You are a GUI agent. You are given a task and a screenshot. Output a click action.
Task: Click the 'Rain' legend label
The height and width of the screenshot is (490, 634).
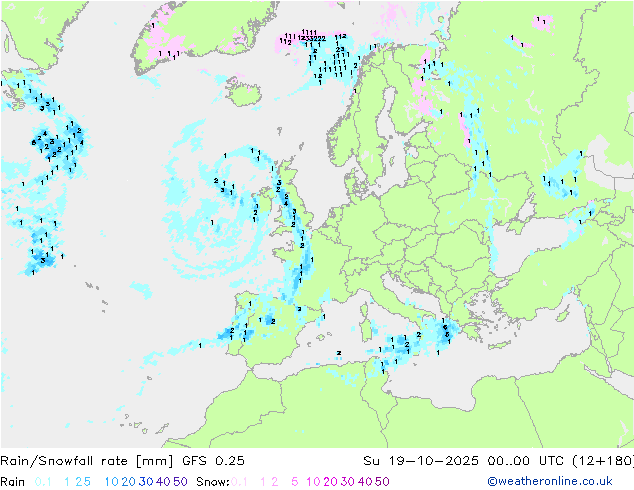pyautogui.click(x=13, y=482)
